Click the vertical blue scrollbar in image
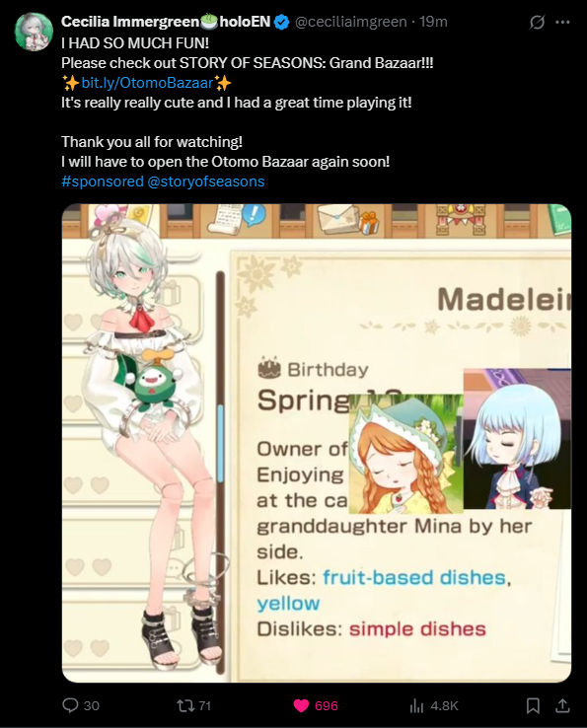Screen dimensions: 587x728 tap(221, 443)
